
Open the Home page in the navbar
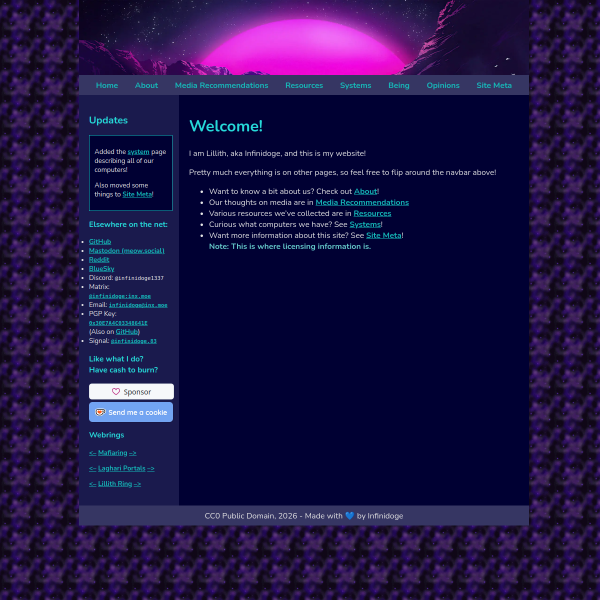coord(107,85)
